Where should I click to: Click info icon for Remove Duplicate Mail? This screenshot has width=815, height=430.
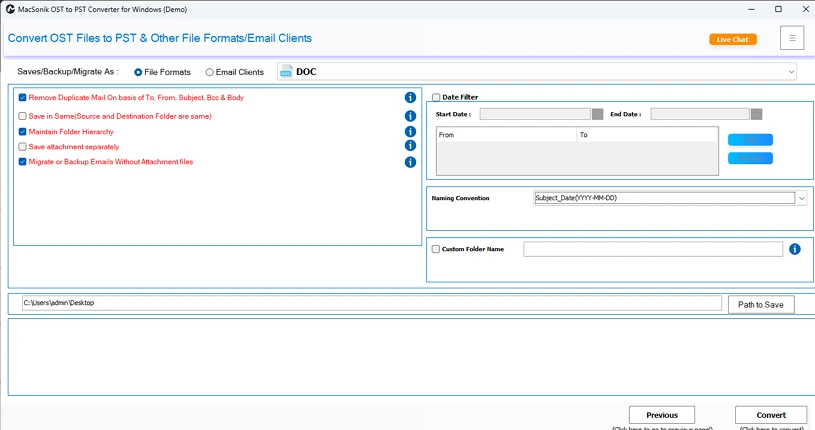(x=410, y=98)
